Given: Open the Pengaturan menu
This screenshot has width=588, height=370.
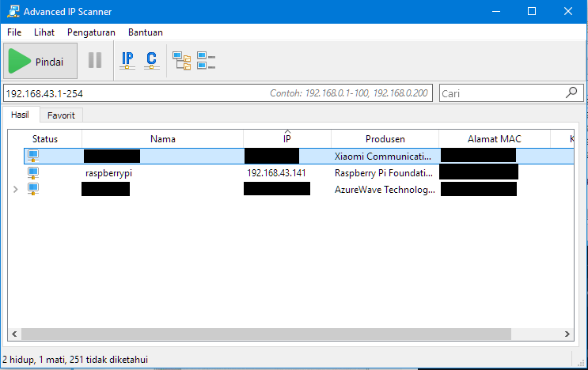Looking at the screenshot, I should (x=91, y=32).
